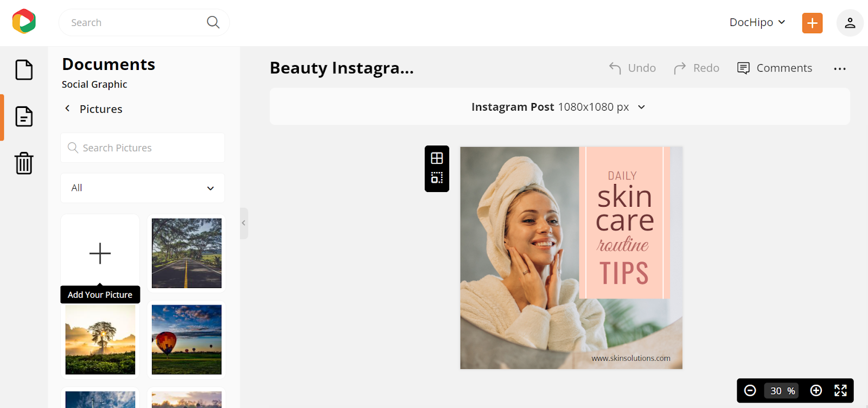Click the 30 % zoom value field

pyautogui.click(x=782, y=391)
